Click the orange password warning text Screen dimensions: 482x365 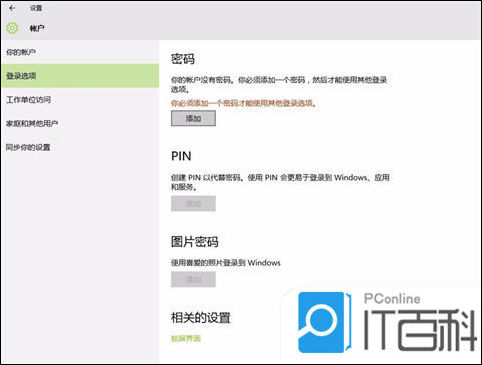[x=243, y=103]
